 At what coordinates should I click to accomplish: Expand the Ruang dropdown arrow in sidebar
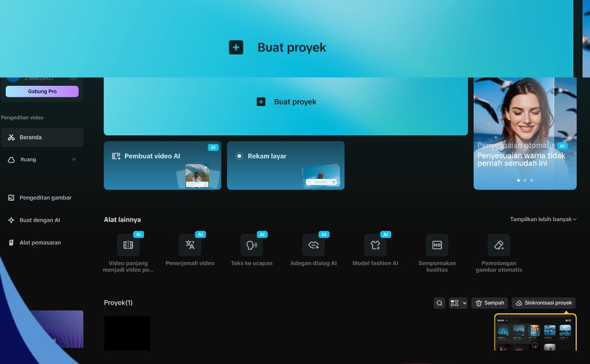(74, 160)
